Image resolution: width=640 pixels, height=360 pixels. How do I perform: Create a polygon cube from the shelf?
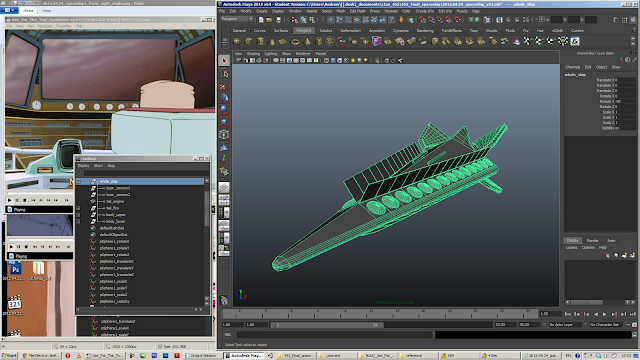(249, 41)
